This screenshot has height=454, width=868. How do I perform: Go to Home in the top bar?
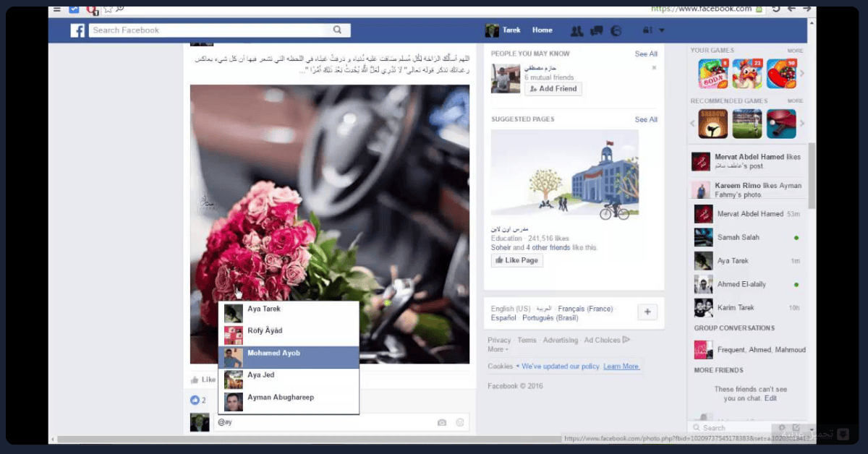542,30
